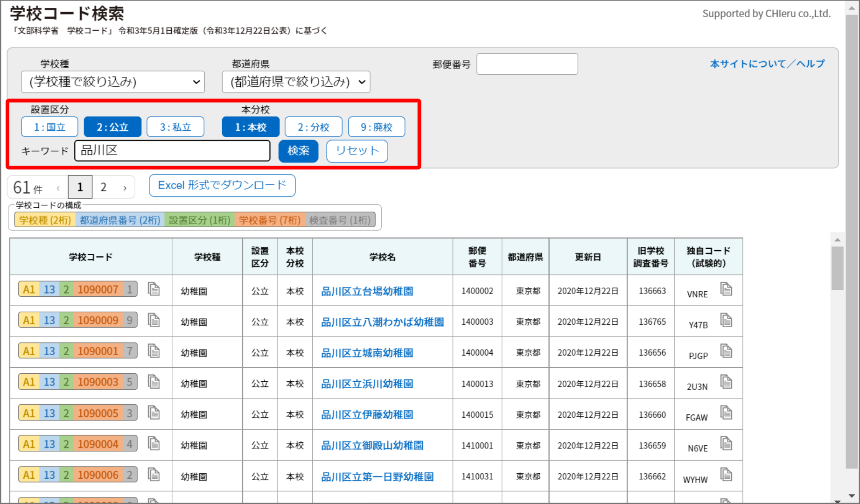Click the リセット button

[357, 151]
